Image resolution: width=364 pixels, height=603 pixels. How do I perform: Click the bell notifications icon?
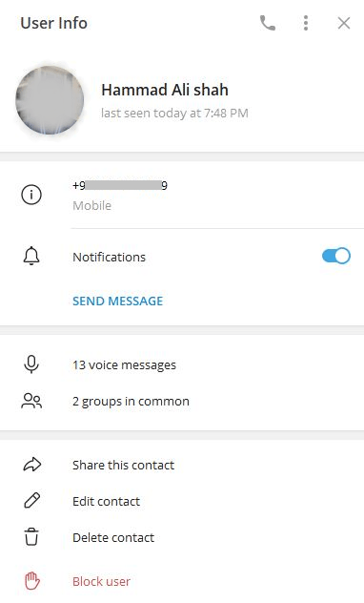pyautogui.click(x=31, y=256)
